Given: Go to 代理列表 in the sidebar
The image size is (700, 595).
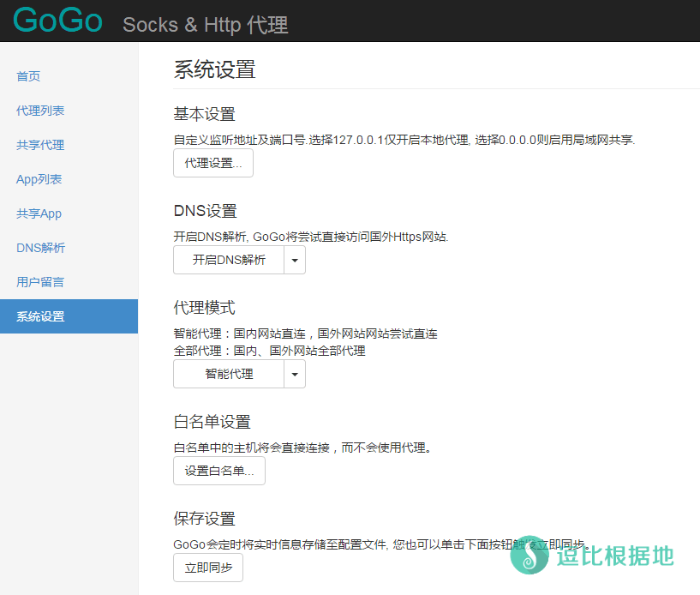Looking at the screenshot, I should [x=40, y=111].
